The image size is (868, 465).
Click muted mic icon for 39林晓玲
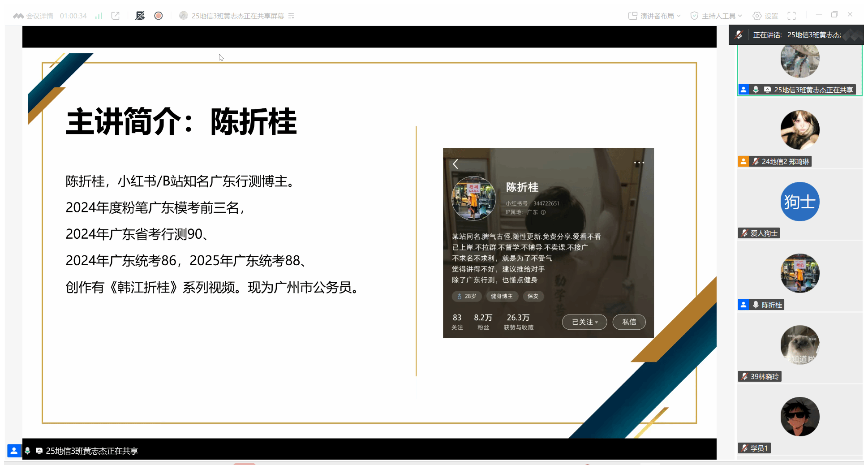click(744, 377)
